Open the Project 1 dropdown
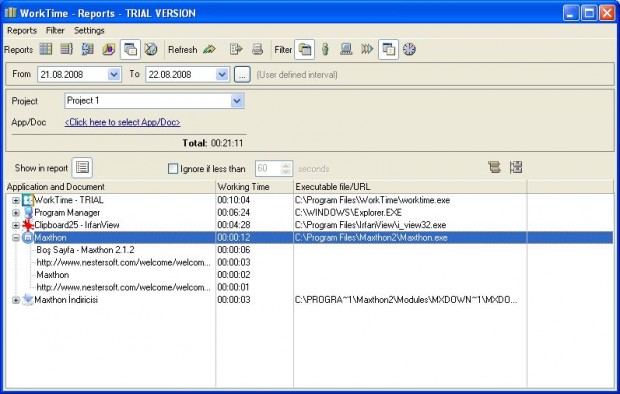The height and width of the screenshot is (394, 620). click(x=237, y=101)
